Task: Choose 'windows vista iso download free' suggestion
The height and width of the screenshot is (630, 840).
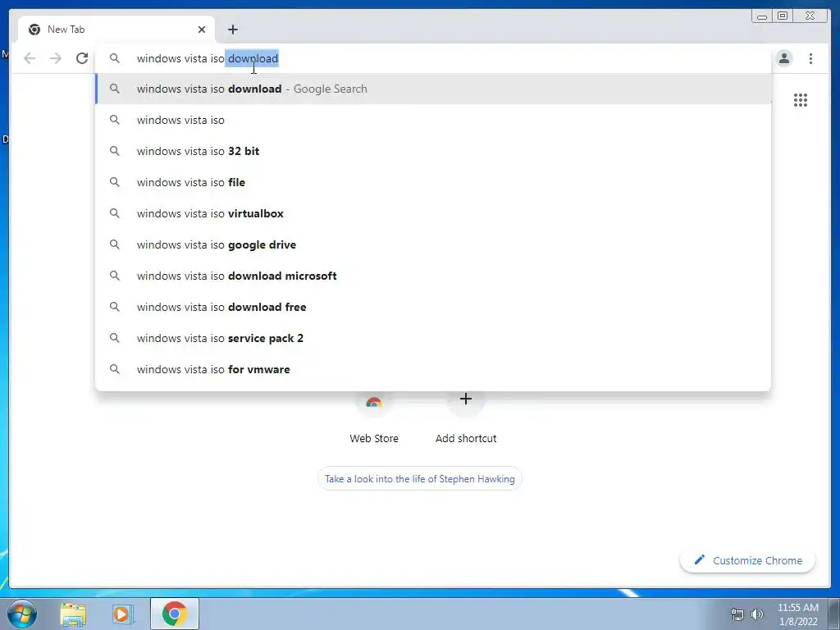Action: click(x=433, y=307)
